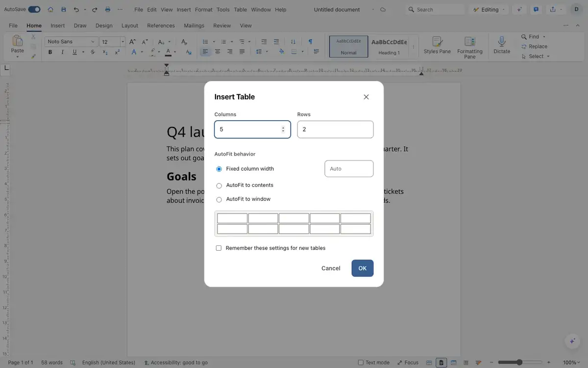Image resolution: width=588 pixels, height=368 pixels.
Task: Open the Styles Pane
Action: pos(437,46)
